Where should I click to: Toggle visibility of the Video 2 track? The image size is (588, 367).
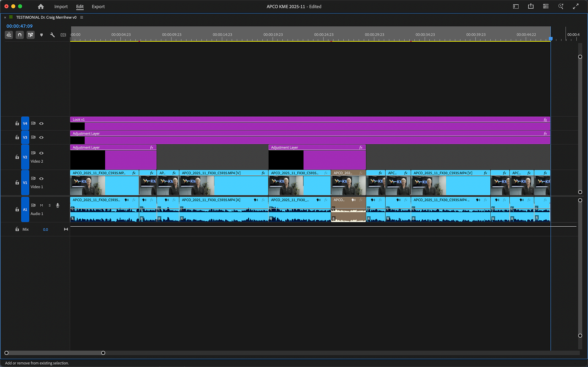[x=41, y=153]
